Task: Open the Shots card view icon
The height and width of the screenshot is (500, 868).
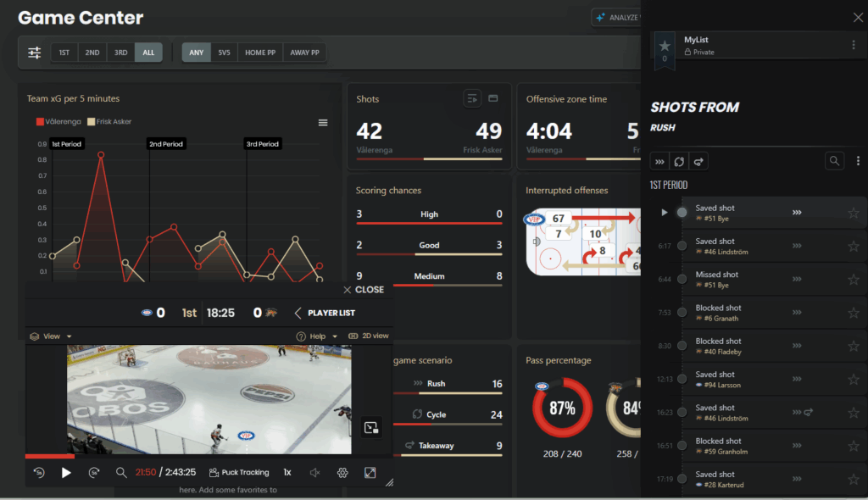Action: tap(493, 98)
